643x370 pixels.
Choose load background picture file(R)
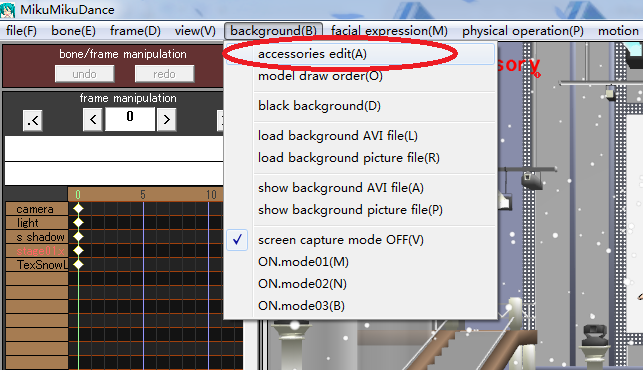click(x=360, y=158)
